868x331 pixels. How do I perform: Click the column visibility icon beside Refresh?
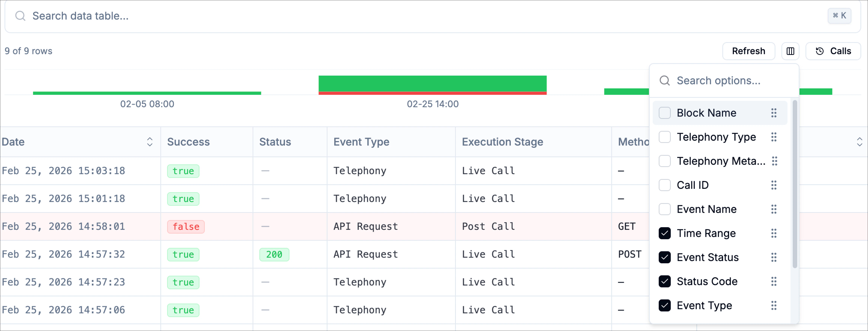[790, 51]
